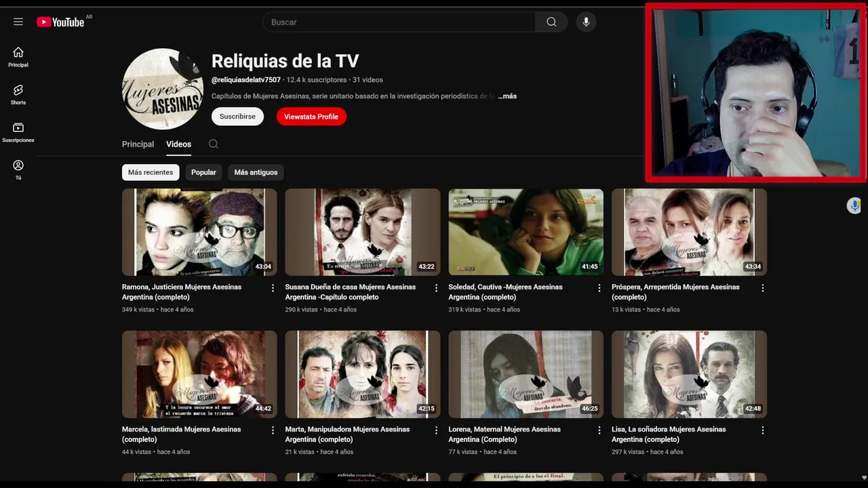Open Shorts in the sidebar
The width and height of the screenshot is (868, 488).
tap(18, 95)
